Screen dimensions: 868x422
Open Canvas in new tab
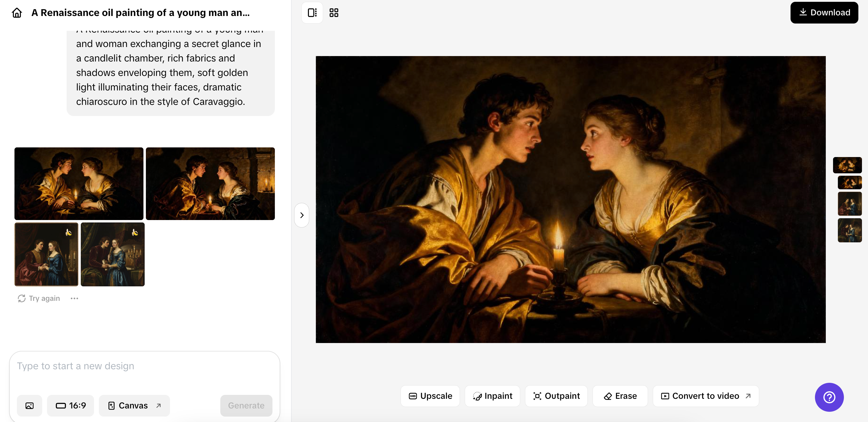pos(134,405)
